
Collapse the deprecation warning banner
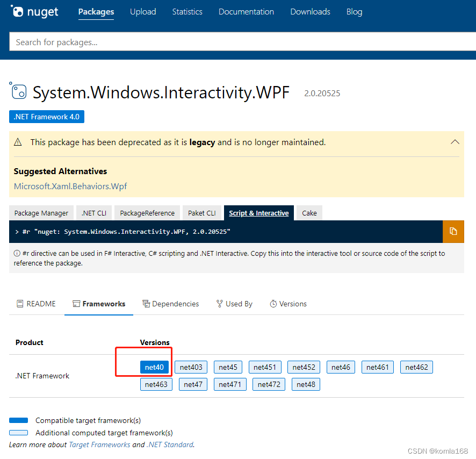(x=455, y=142)
